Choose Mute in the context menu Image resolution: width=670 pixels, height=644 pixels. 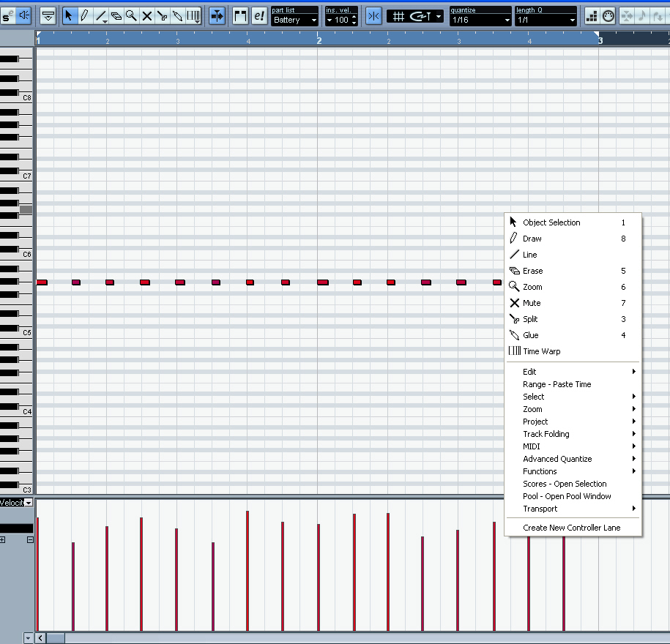[x=573, y=303]
